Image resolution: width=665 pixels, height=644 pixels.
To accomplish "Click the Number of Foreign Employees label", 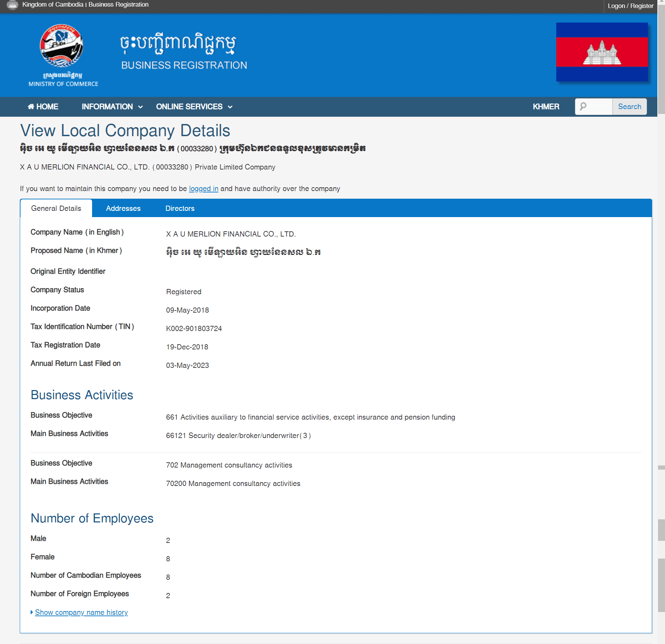I will tap(80, 594).
